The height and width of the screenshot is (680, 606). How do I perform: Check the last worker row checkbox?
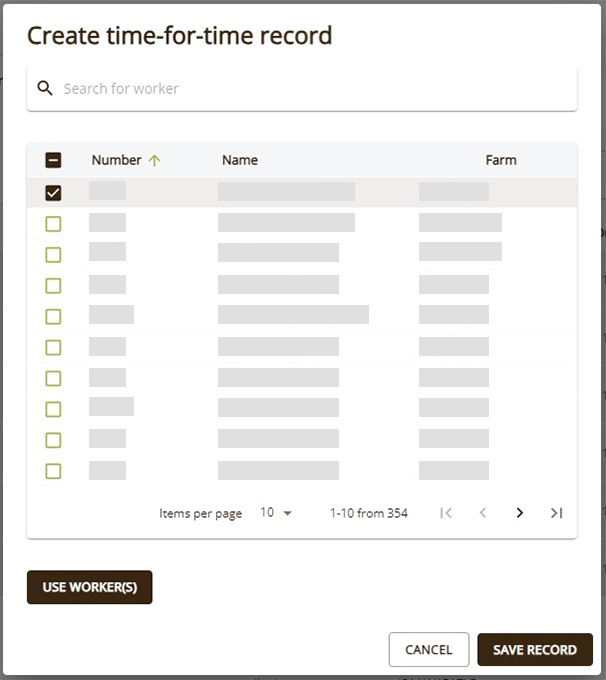pyautogui.click(x=53, y=471)
